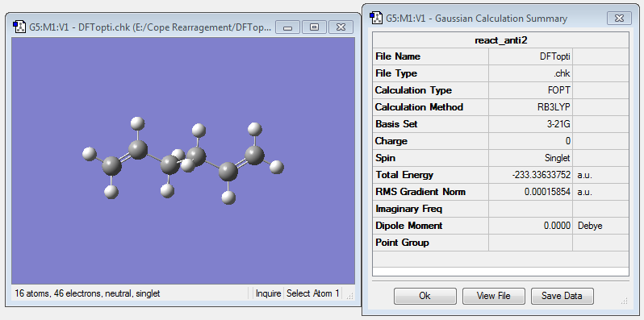Select the 0.00015854 gradient value

pos(547,192)
